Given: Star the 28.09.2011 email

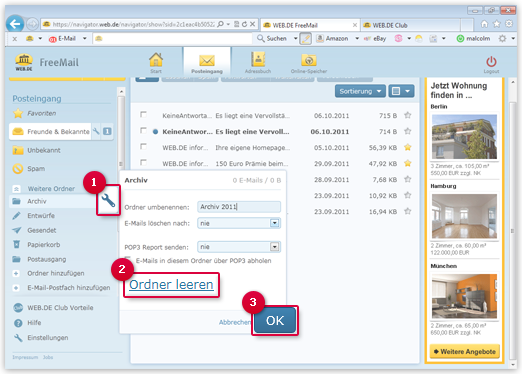Looking at the screenshot, I should [x=407, y=179].
